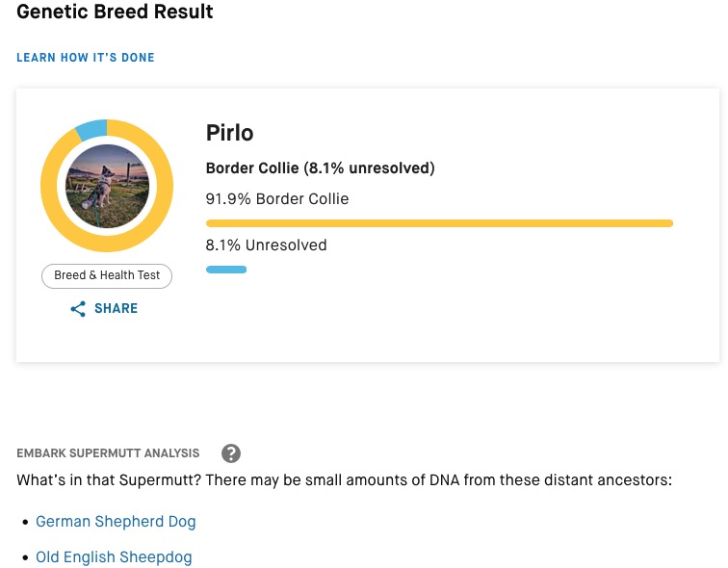Viewport: 728px width, 568px height.
Task: Open the German Shepherd Dog link
Action: (x=116, y=522)
